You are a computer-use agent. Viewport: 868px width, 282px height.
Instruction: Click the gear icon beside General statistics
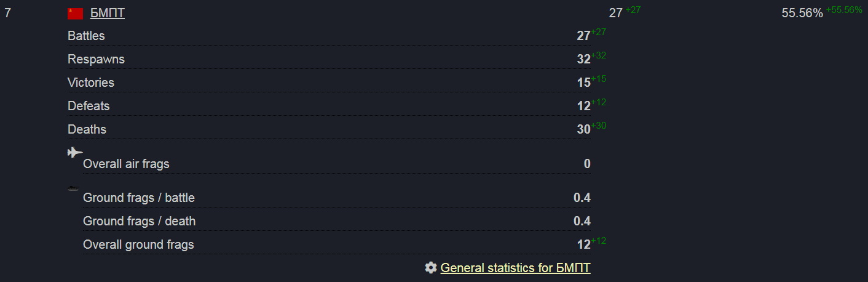(431, 268)
